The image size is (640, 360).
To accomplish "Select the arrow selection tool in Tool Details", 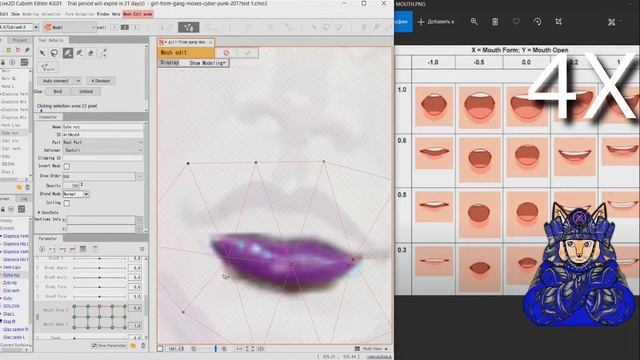I will tap(42, 53).
